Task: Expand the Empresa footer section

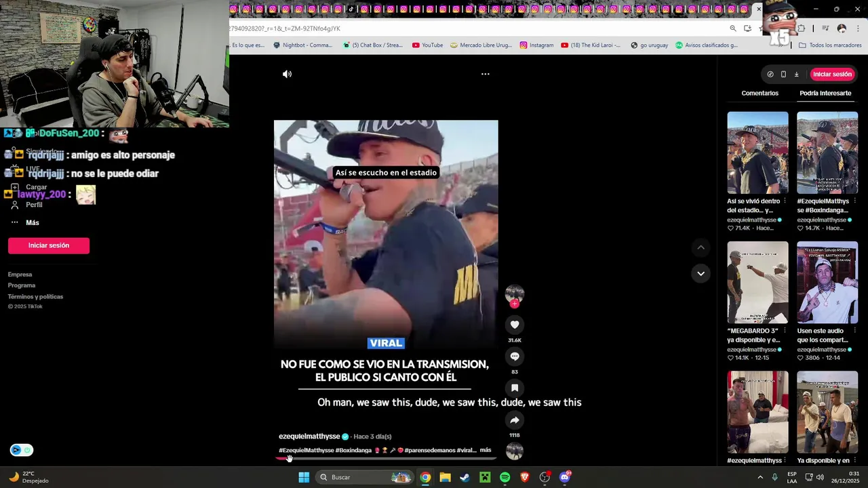Action: (20, 274)
